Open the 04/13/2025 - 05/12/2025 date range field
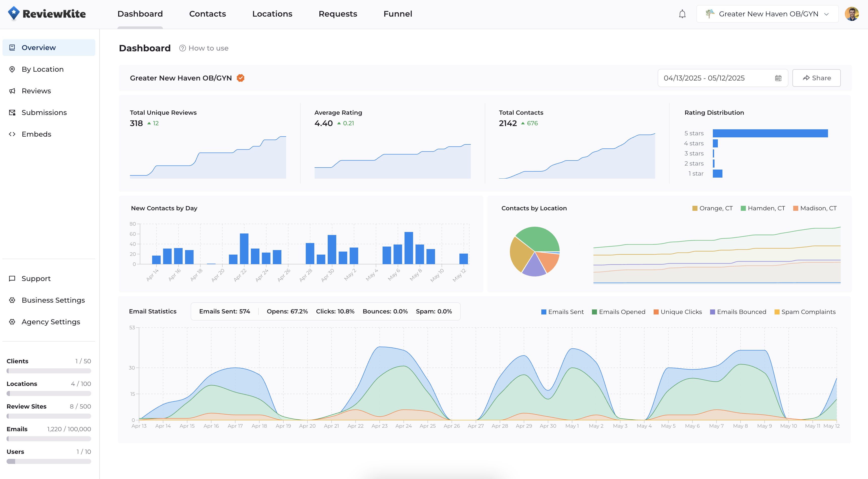 tap(704, 78)
